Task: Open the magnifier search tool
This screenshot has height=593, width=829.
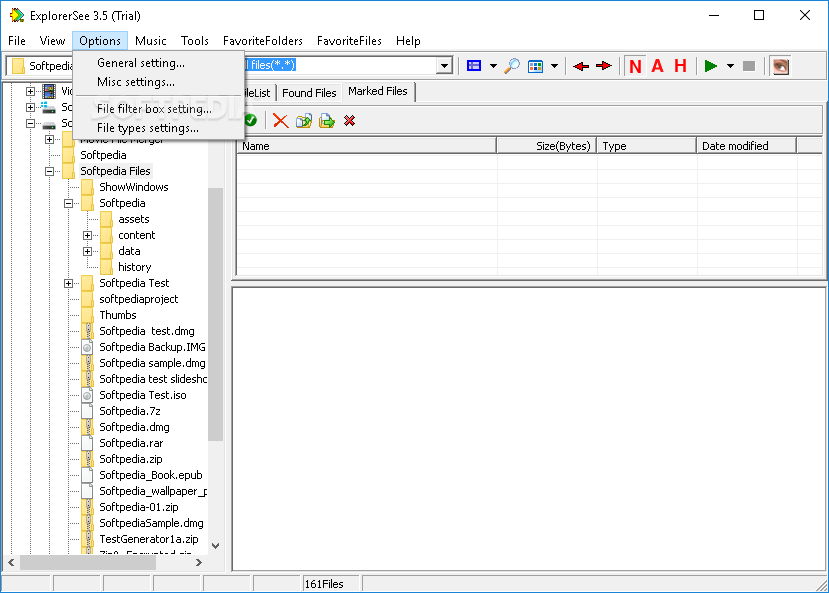Action: [x=512, y=66]
